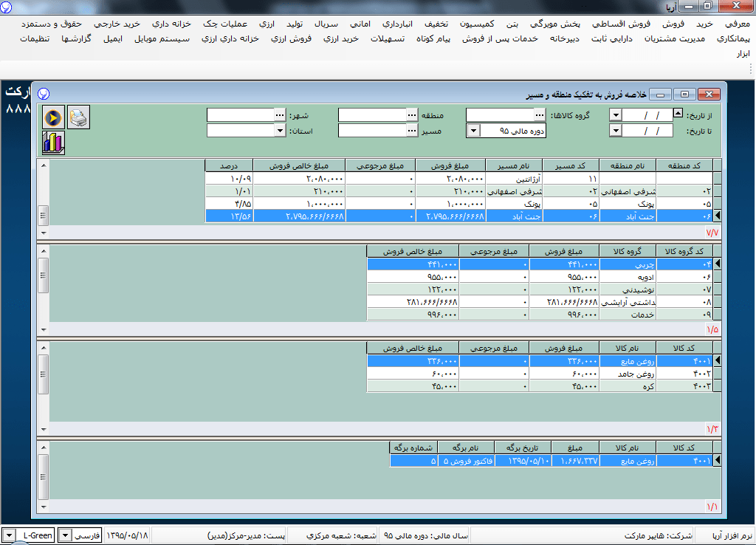The image size is (756, 545).
Task: Click into the تا تاریخ date input field
Action: [x=647, y=131]
